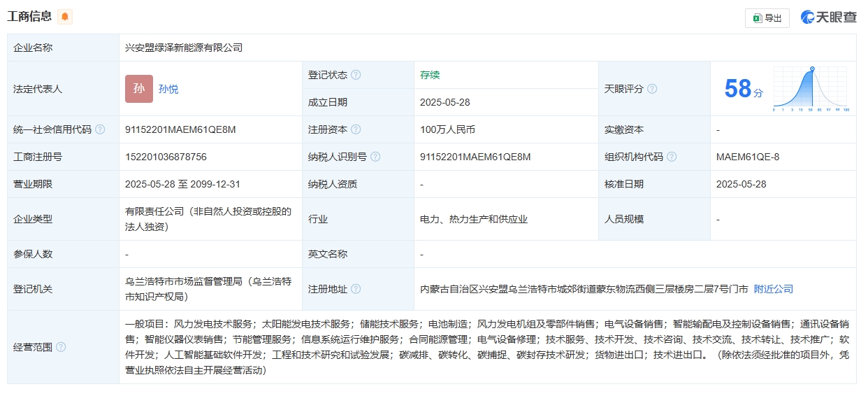868x396 pixels.
Task: Click help icon beside 登记状态
Action: click(x=356, y=75)
